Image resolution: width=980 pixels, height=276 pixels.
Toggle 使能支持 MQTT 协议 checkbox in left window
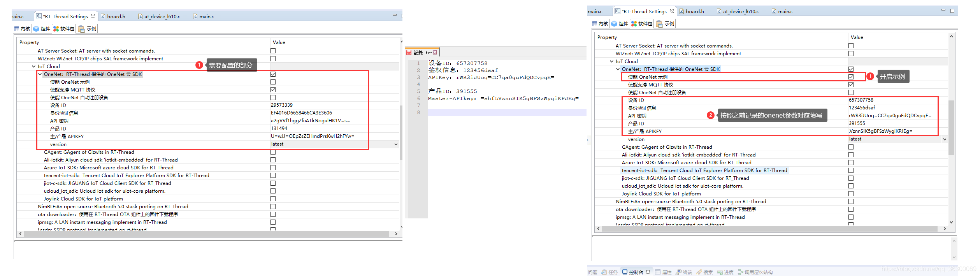[273, 90]
